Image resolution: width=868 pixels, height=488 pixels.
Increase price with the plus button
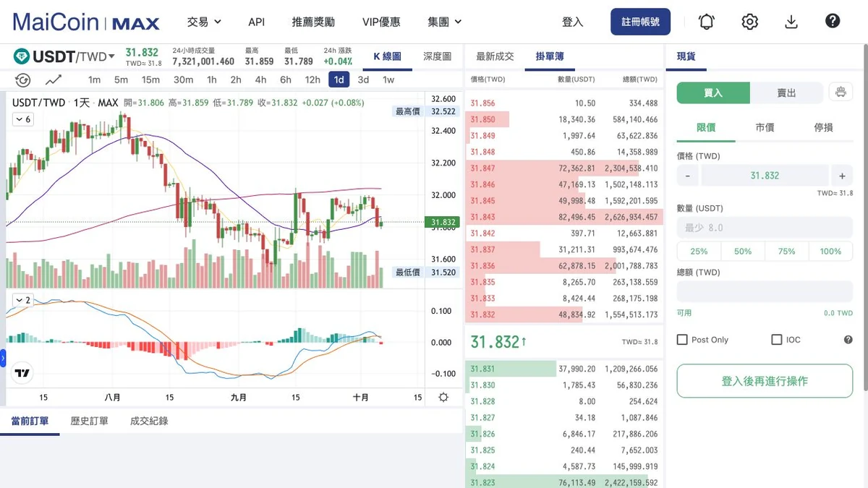point(842,176)
